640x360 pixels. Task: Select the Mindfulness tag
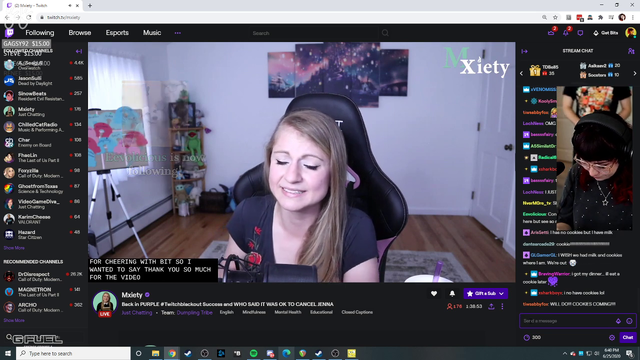tap(254, 312)
